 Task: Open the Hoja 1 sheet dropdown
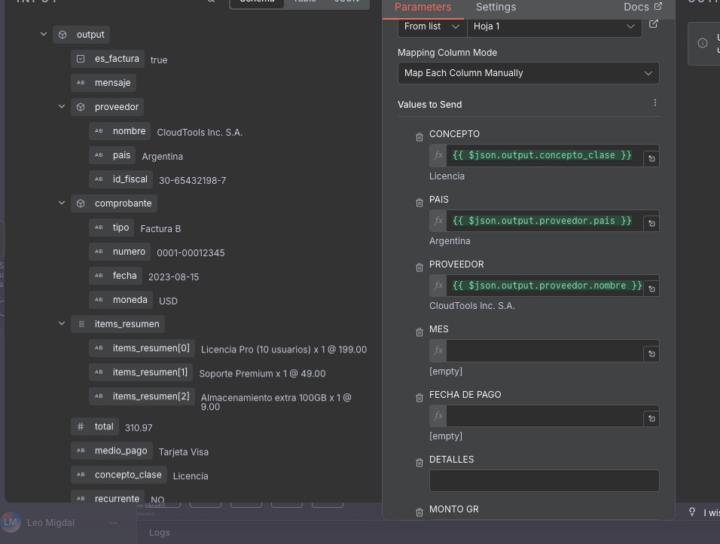click(x=554, y=27)
